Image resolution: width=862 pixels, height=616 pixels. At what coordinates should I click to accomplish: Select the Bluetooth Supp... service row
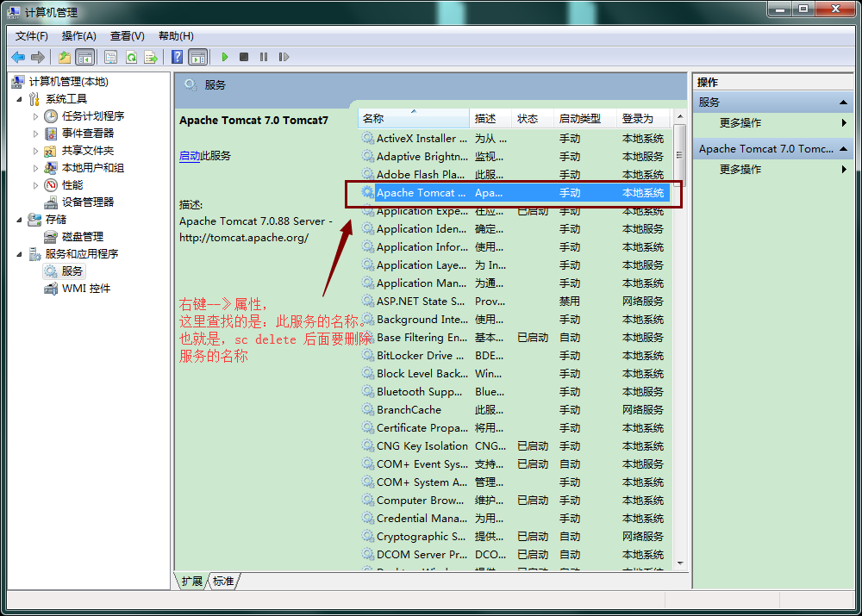click(515, 392)
